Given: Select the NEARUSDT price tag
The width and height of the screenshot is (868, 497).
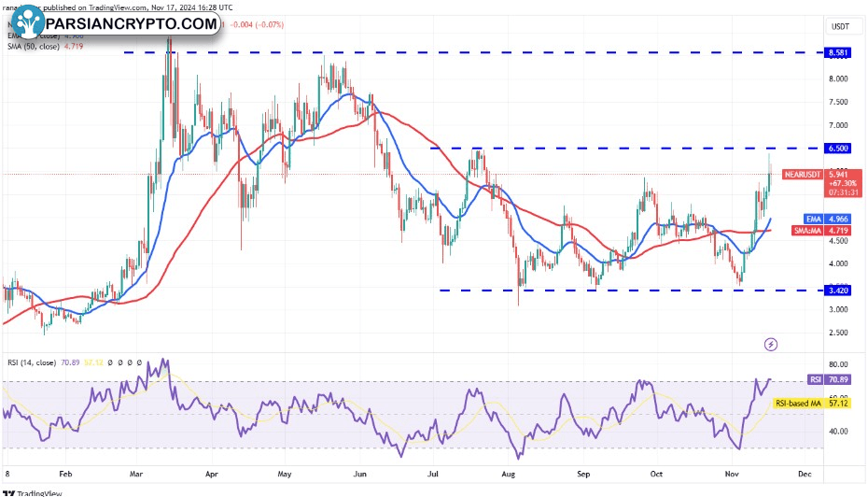Looking at the screenshot, I should click(802, 175).
